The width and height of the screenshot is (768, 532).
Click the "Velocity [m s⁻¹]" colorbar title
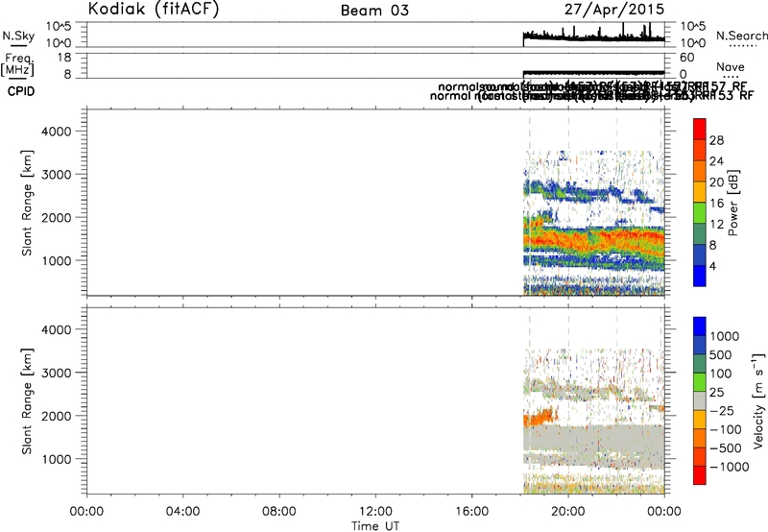(758, 400)
